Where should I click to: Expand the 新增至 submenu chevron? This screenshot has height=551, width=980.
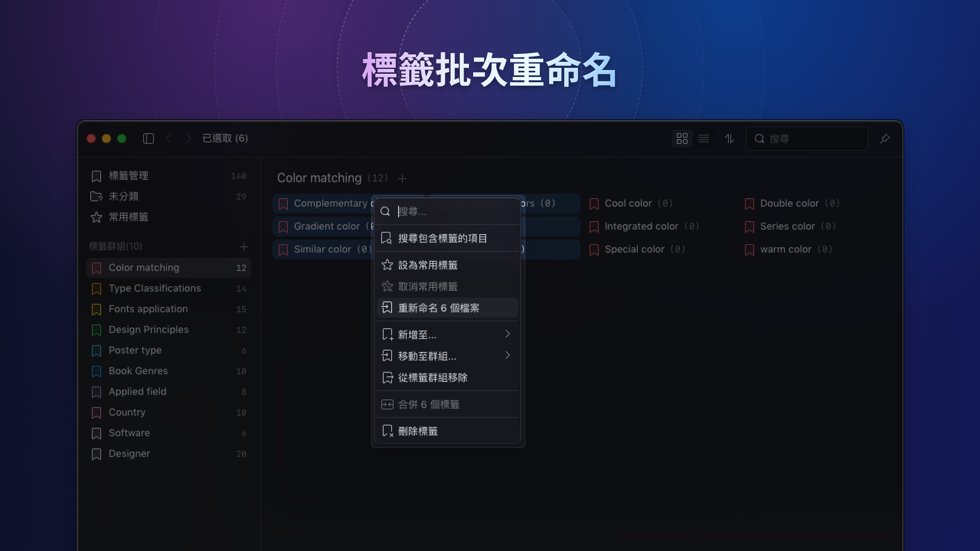click(x=509, y=334)
